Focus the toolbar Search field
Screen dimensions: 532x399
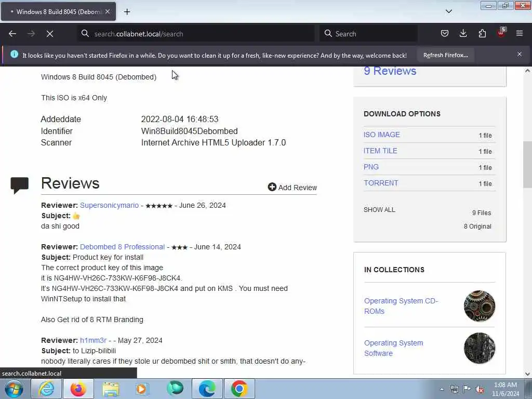[368, 34]
